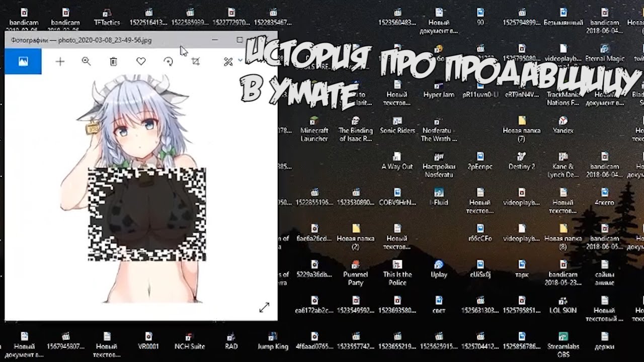The width and height of the screenshot is (644, 362).
Task: Select the eRT9nN4V image file
Action: pos(522,89)
